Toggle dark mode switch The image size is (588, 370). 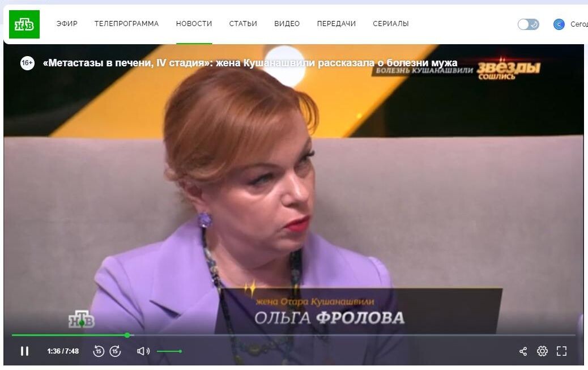(x=529, y=24)
